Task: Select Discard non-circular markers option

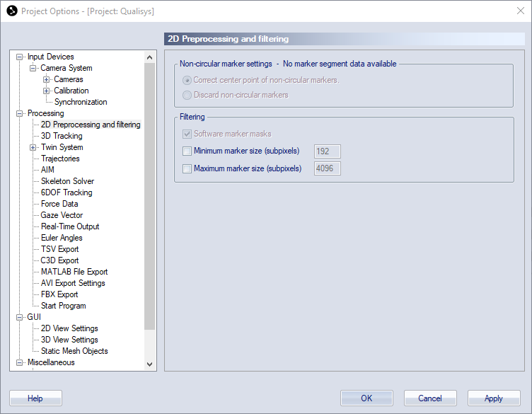Action: click(x=187, y=95)
